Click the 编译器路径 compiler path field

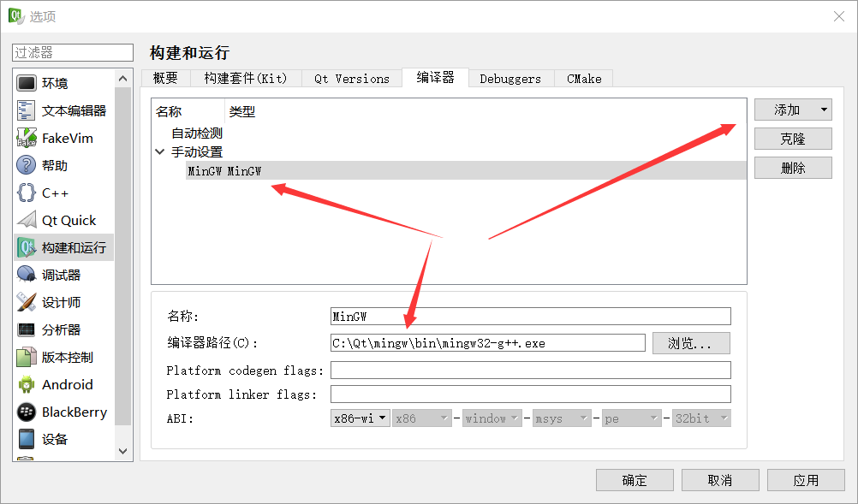[488, 343]
